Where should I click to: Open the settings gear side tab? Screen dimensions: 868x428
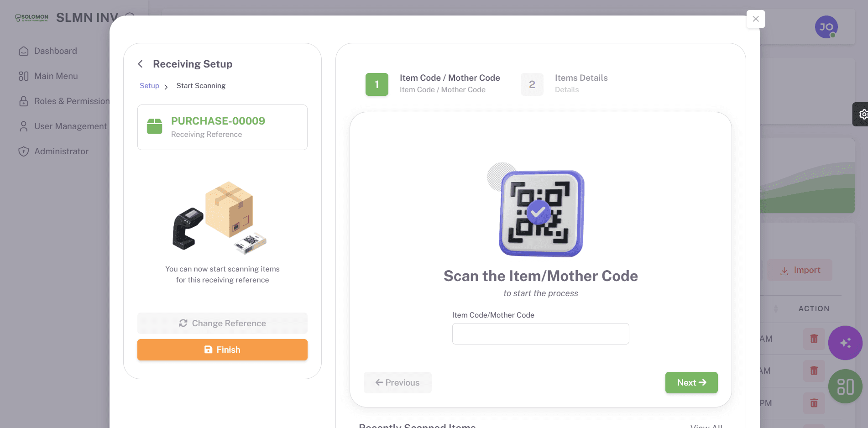[861, 114]
